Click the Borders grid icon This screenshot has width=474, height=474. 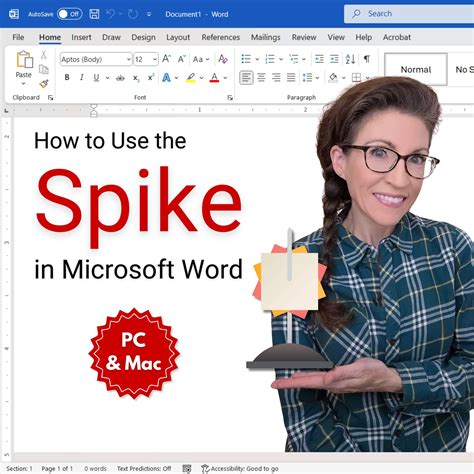356,78
